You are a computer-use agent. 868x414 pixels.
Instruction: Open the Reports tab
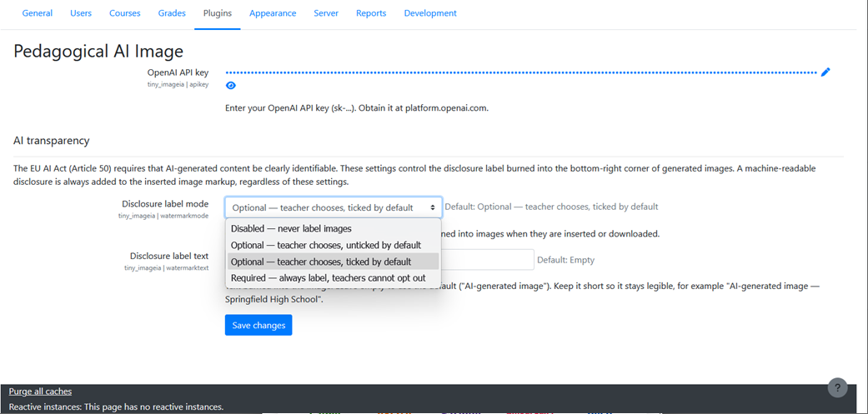pyautogui.click(x=371, y=13)
